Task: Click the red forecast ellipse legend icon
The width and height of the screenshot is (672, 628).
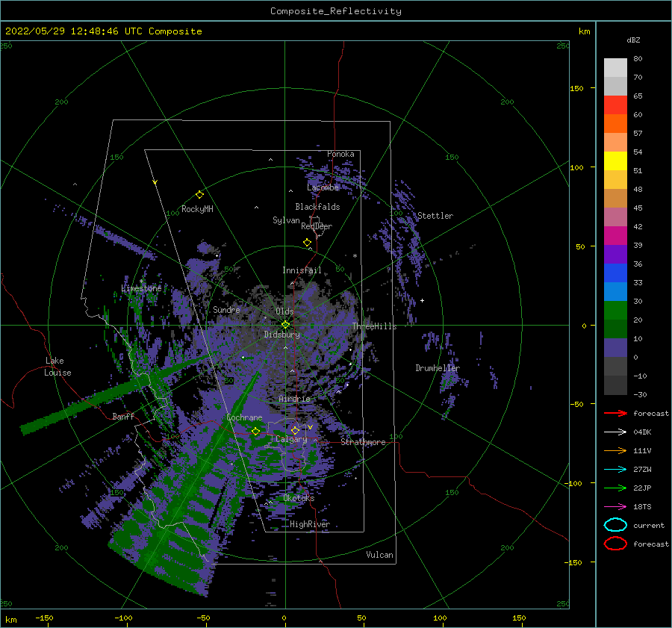Action: tap(615, 544)
